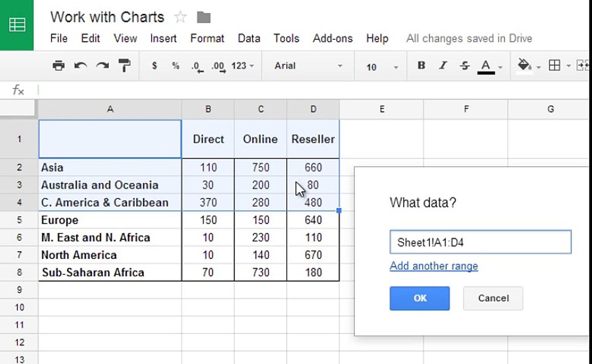The height and width of the screenshot is (364, 592).
Task: Open the 123 number format dropdown
Action: 242,66
